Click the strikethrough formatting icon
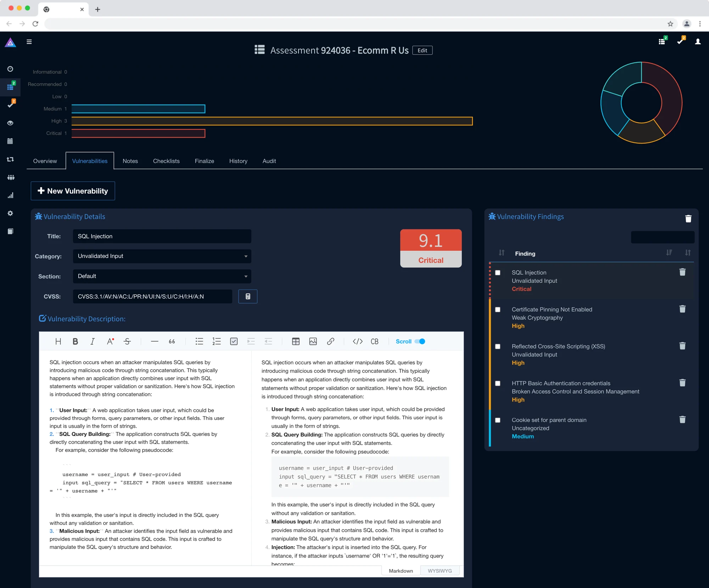The height and width of the screenshot is (588, 709). pyautogui.click(x=127, y=341)
